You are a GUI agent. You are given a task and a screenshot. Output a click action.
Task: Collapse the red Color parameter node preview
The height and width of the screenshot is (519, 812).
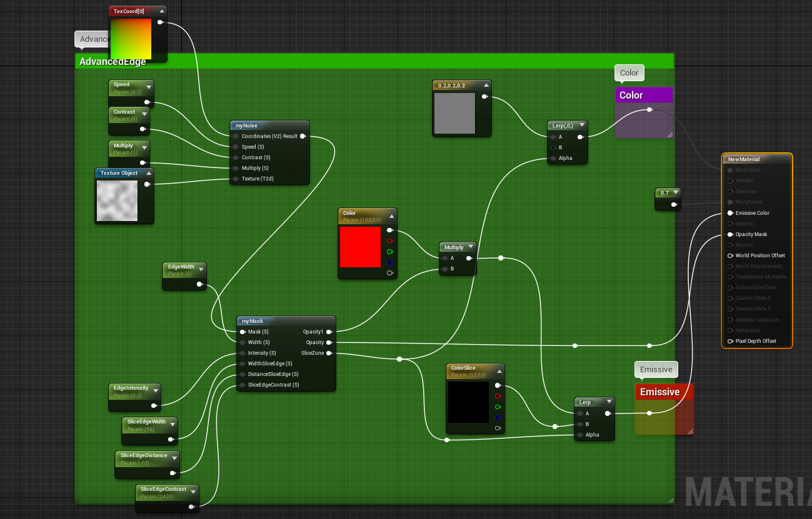pyautogui.click(x=392, y=216)
